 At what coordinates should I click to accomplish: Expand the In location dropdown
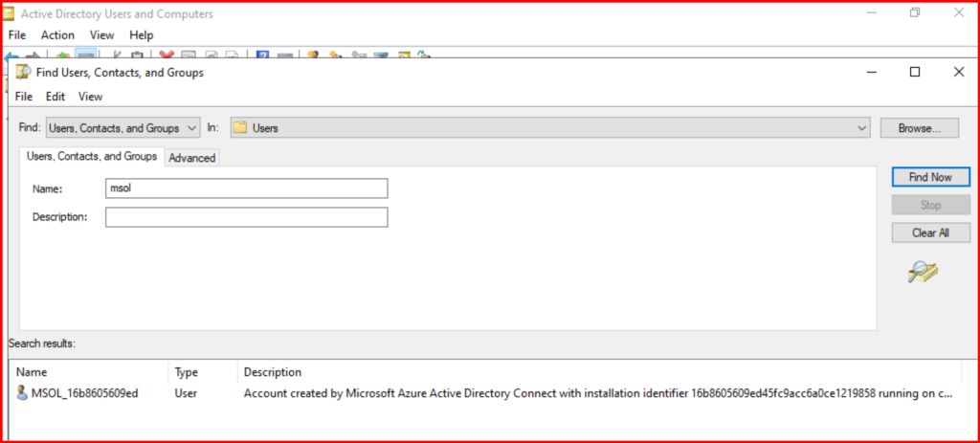pyautogui.click(x=861, y=127)
